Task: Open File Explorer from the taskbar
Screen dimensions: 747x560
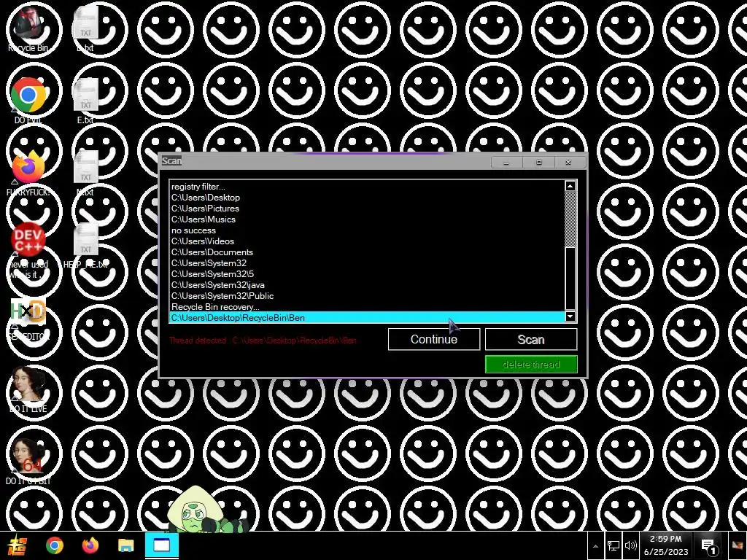Action: (125, 545)
